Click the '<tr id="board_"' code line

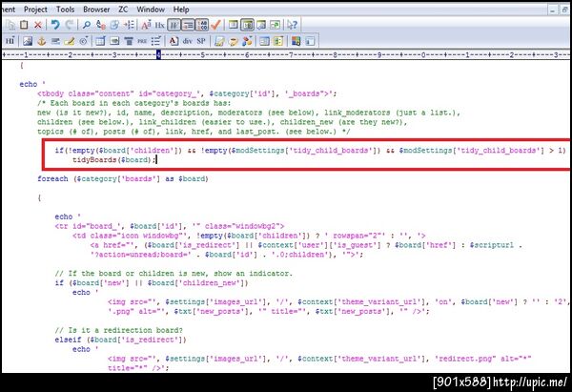pyautogui.click(x=170, y=226)
